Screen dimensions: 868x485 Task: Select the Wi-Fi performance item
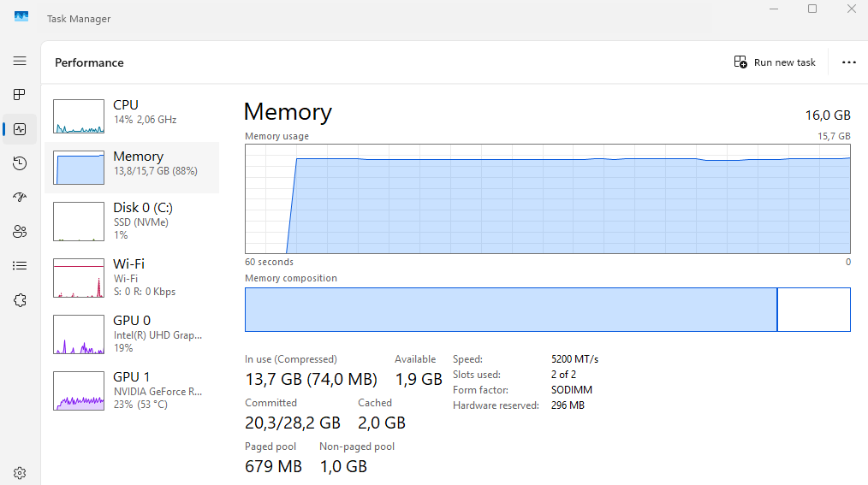[x=132, y=277]
